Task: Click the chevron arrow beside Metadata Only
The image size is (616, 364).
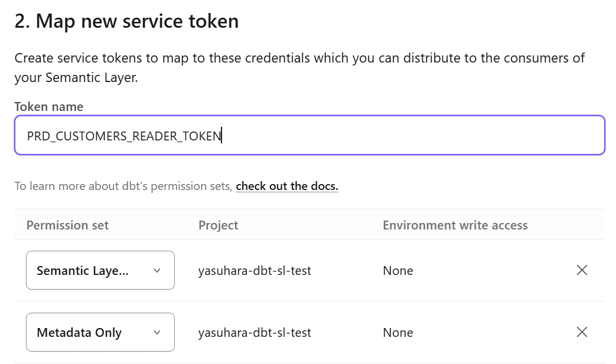Action: 157,332
